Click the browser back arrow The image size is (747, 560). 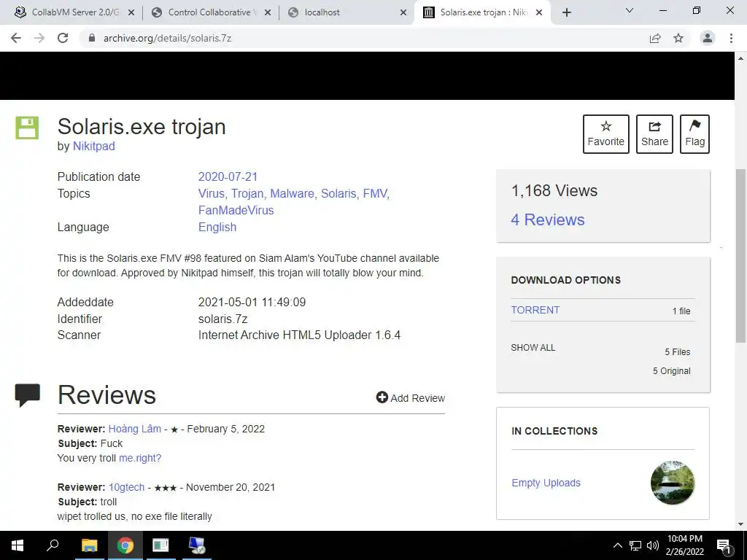(x=16, y=38)
